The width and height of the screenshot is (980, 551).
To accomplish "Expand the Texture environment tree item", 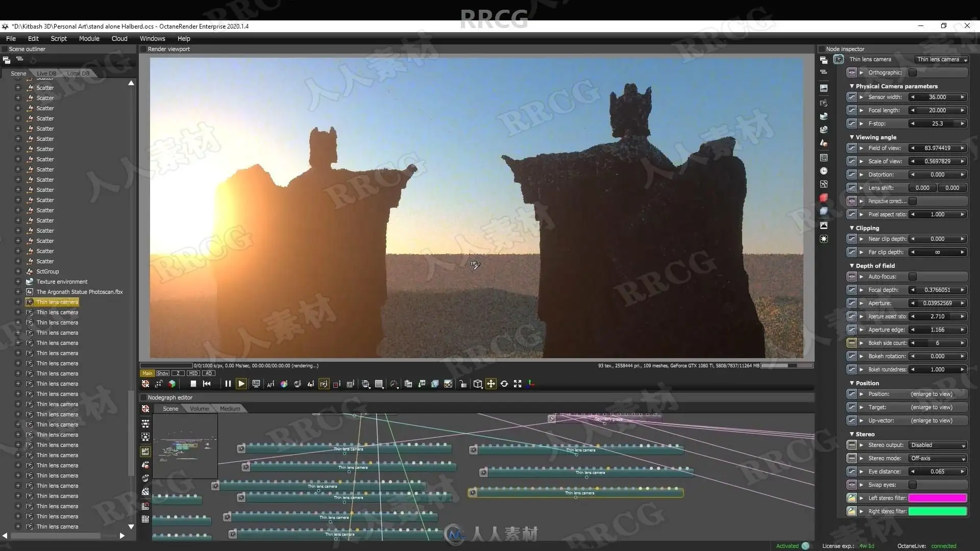I will click(x=18, y=282).
